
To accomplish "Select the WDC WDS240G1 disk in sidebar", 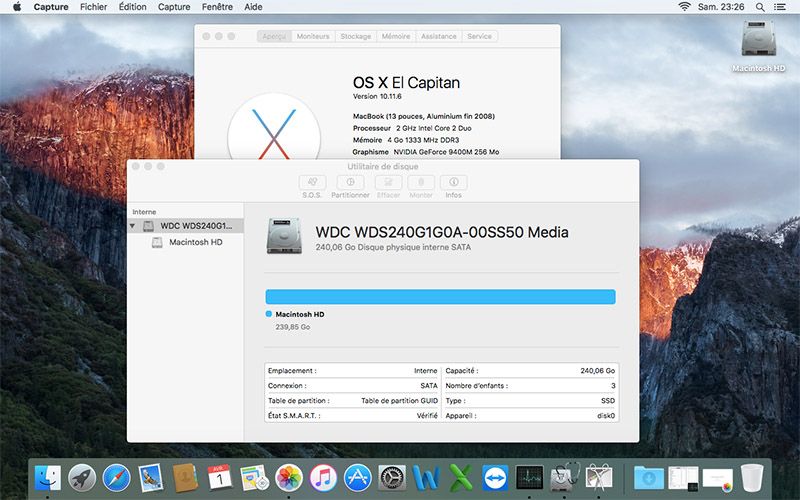I will pos(195,226).
